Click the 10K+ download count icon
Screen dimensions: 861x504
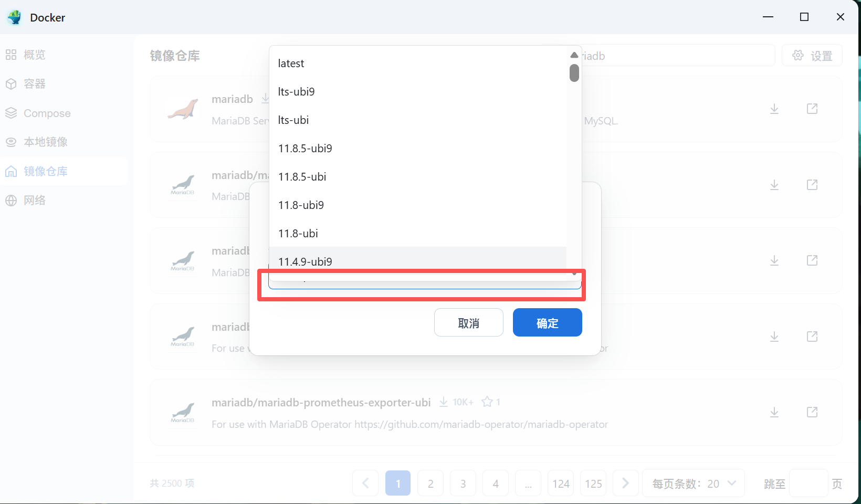click(x=444, y=402)
